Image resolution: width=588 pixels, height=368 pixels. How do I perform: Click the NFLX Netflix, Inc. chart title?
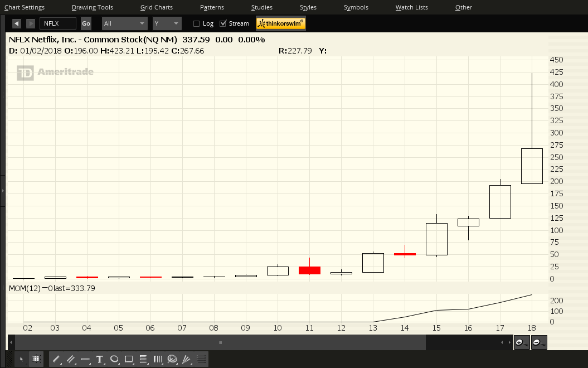[93, 40]
